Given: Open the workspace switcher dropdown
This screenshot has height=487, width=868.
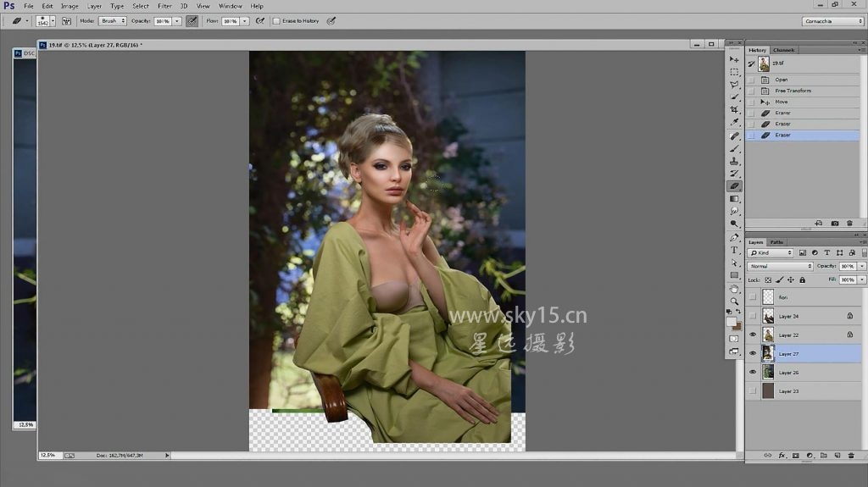Looking at the screenshot, I should (x=832, y=21).
